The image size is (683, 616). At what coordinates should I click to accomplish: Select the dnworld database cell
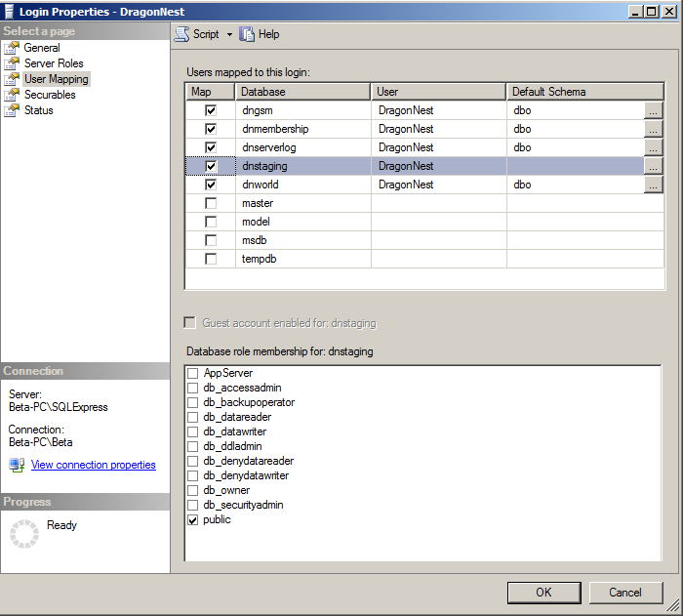[x=303, y=185]
